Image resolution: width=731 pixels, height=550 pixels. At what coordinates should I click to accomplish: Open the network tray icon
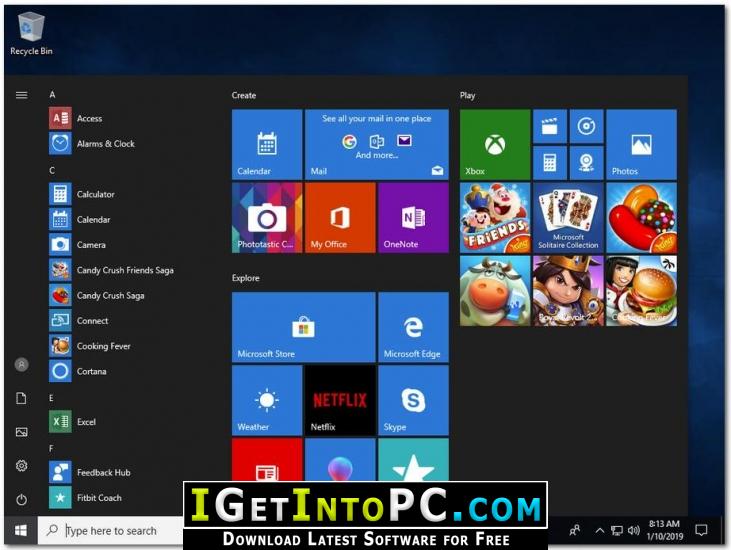pyautogui.click(x=617, y=530)
